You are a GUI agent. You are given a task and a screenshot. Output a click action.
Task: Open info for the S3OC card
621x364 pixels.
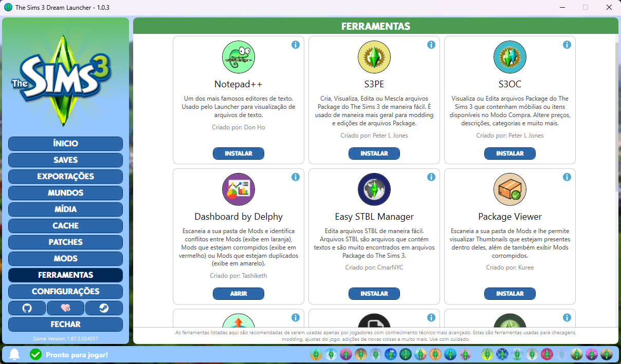(x=567, y=45)
